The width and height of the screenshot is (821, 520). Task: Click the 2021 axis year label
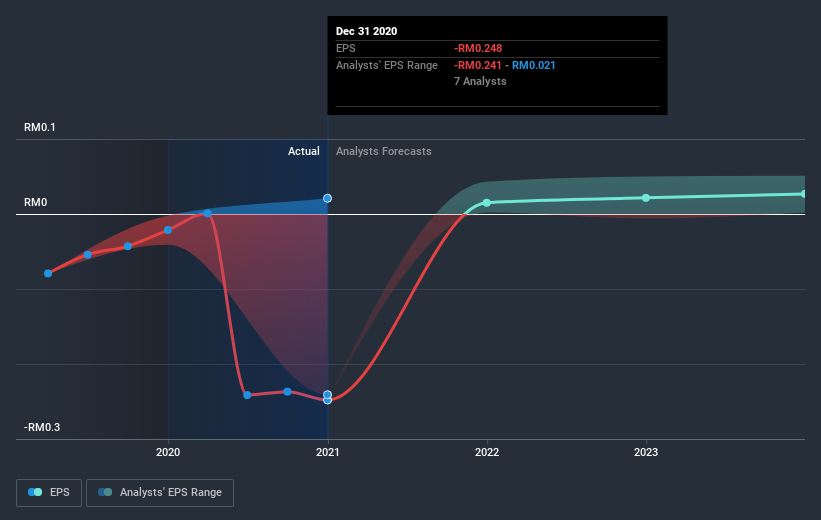[x=327, y=452]
